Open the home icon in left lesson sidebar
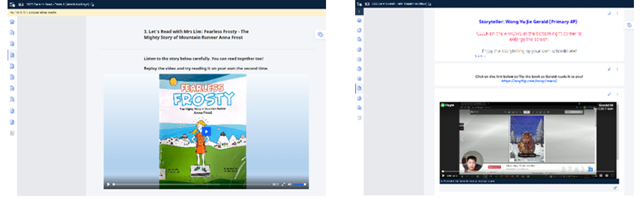Image resolution: width=644 pixels, height=200 pixels. (12, 22)
